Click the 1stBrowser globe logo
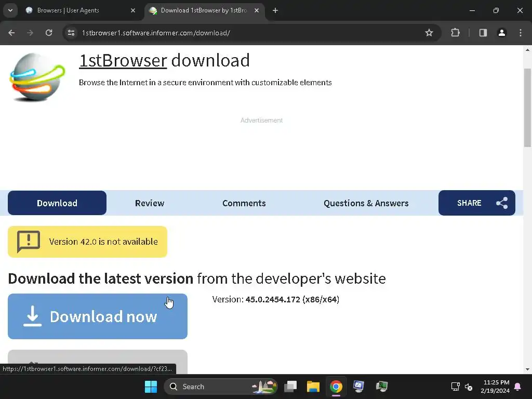The image size is (532, 399). pyautogui.click(x=37, y=77)
